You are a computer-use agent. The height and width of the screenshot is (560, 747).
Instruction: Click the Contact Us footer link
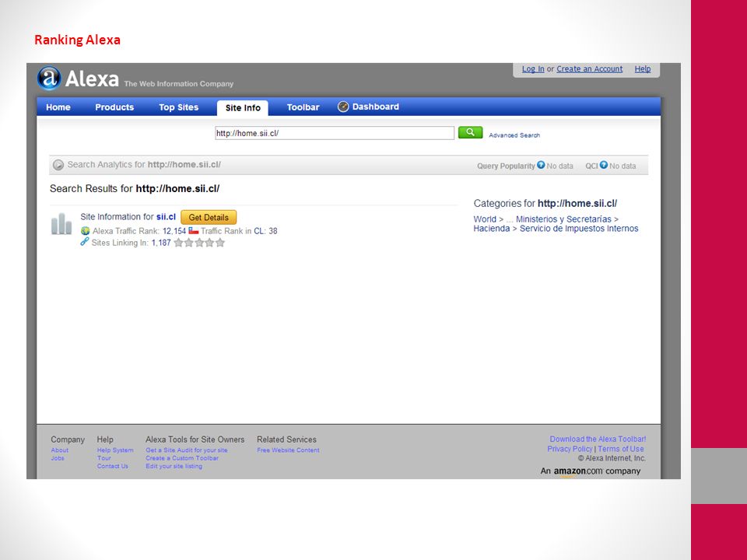tap(112, 466)
